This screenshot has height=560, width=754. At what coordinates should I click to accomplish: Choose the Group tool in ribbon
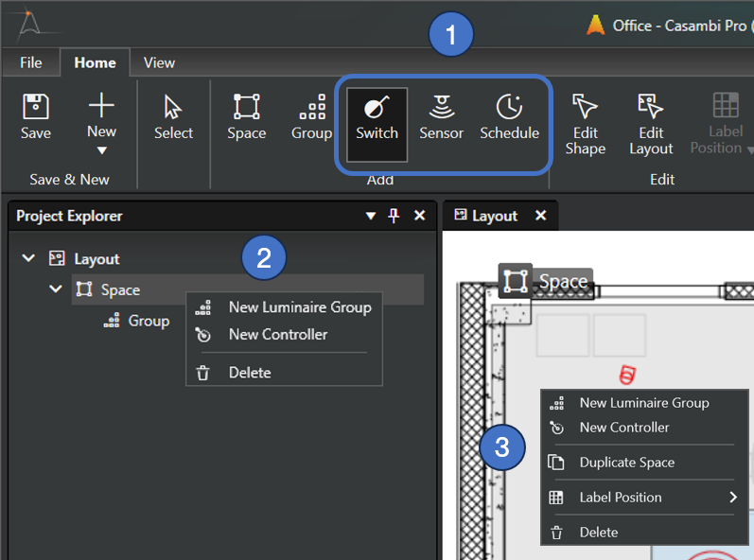(x=311, y=116)
